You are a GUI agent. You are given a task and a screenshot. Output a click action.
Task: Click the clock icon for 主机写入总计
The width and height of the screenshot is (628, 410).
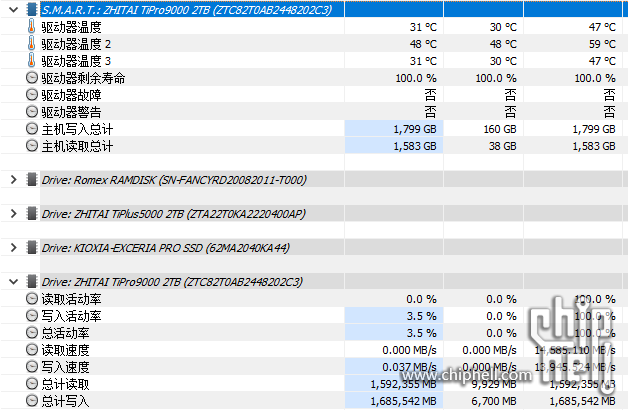[x=32, y=129]
